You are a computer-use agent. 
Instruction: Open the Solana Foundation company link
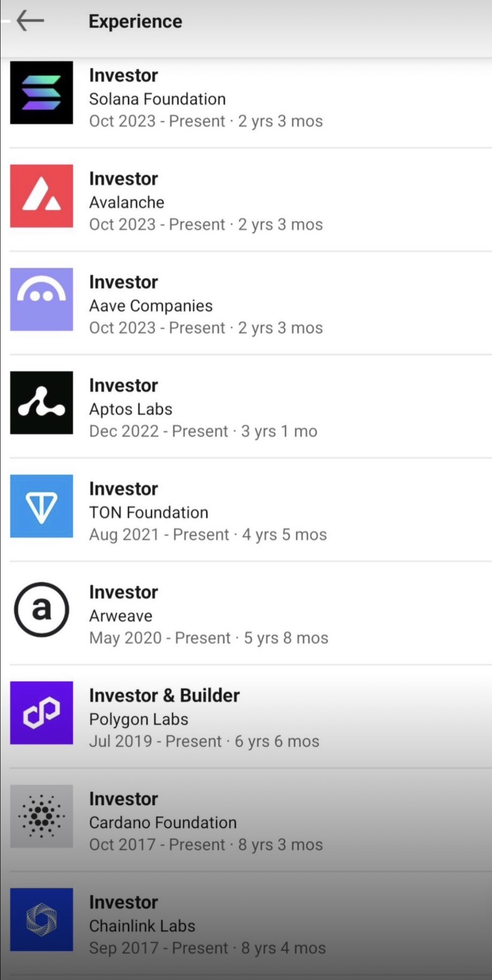[157, 99]
